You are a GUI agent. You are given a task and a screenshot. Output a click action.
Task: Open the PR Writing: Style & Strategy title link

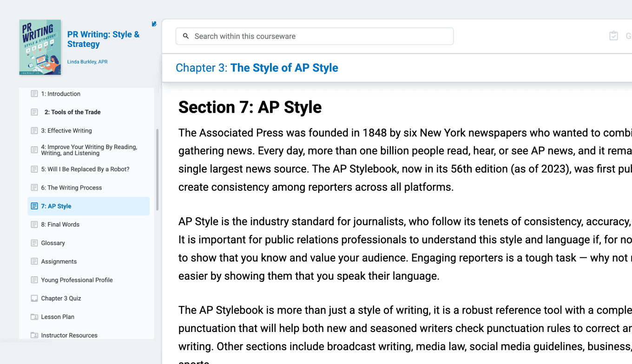[x=103, y=39]
